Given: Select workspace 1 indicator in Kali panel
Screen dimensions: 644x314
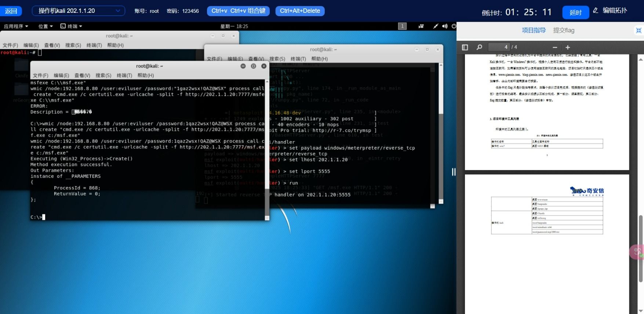Looking at the screenshot, I should tap(402, 26).
